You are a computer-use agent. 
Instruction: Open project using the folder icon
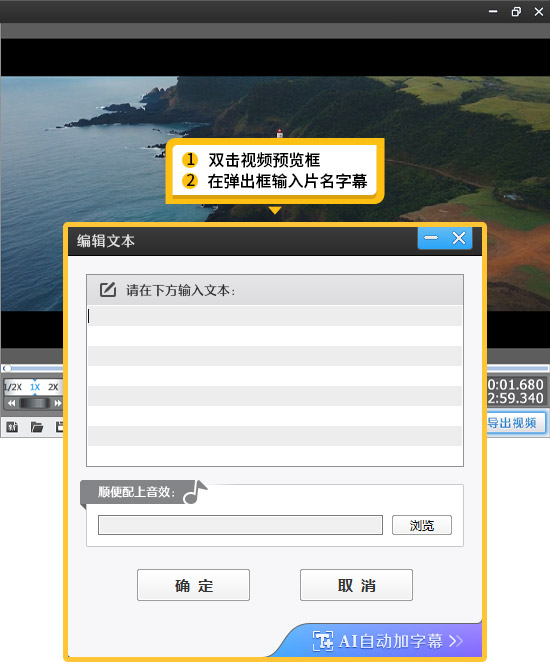click(x=37, y=427)
